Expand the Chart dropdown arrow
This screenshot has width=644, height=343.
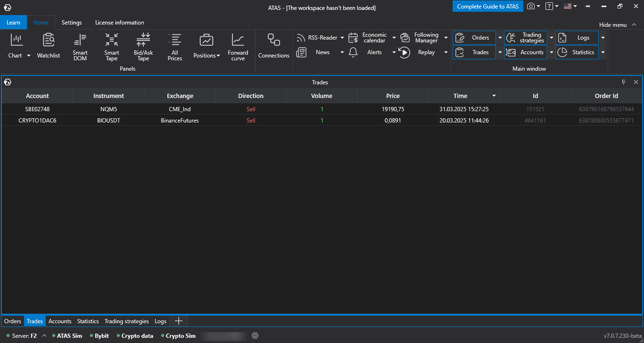click(28, 56)
